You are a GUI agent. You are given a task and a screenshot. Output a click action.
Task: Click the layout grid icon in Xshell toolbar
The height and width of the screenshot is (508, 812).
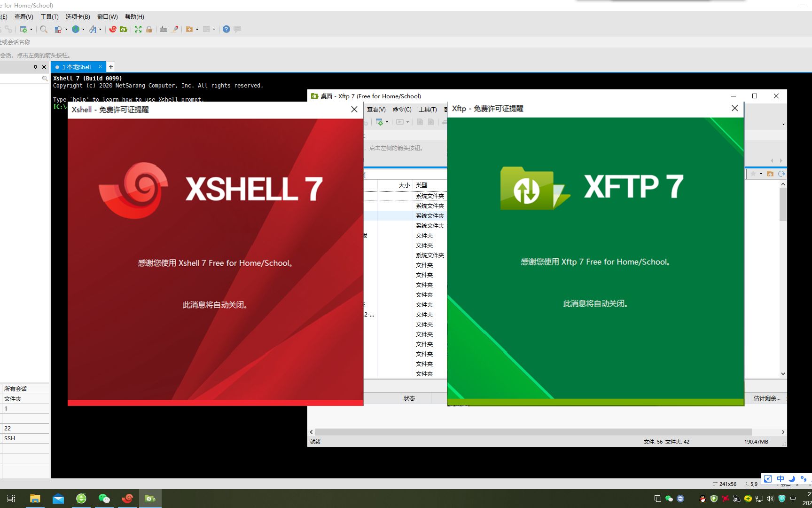tap(206, 29)
